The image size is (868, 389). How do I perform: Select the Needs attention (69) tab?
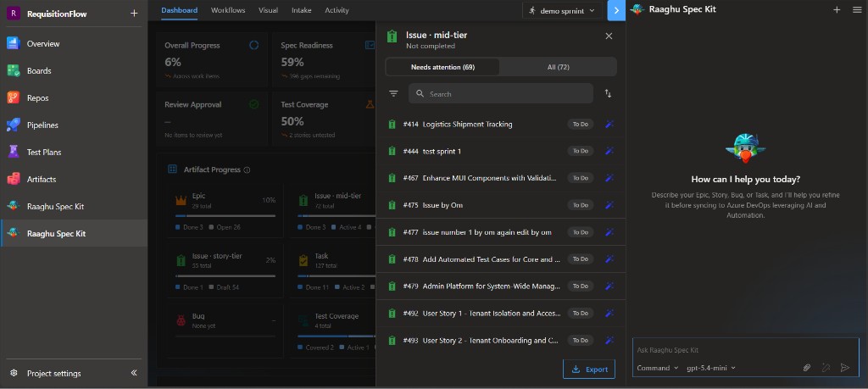tap(442, 67)
